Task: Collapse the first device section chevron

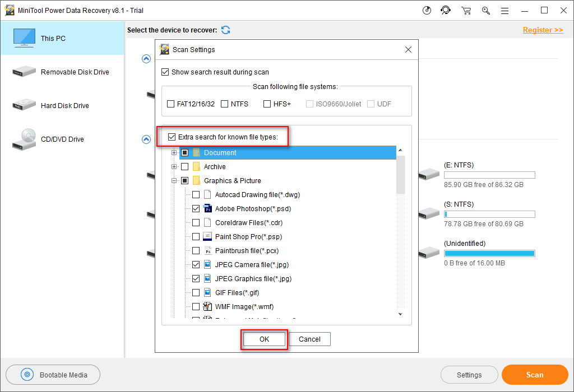Action: (x=146, y=59)
